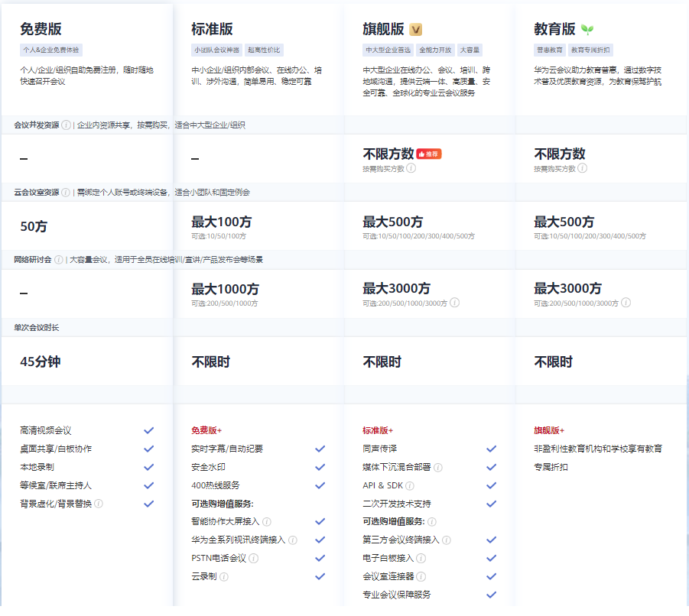Viewport: 689px width, 616px height.
Task: Click the 教育专属折扣 tag
Action: pos(590,50)
